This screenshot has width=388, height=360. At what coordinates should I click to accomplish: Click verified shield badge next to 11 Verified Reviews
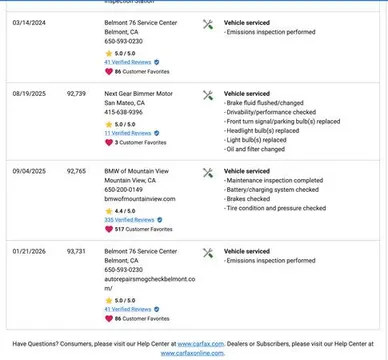coord(157,133)
